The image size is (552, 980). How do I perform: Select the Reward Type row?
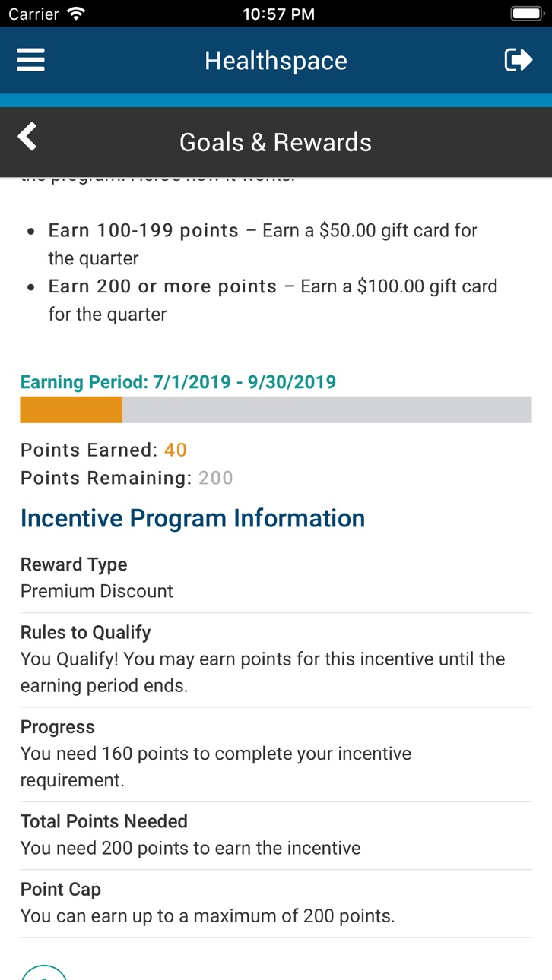tap(276, 577)
